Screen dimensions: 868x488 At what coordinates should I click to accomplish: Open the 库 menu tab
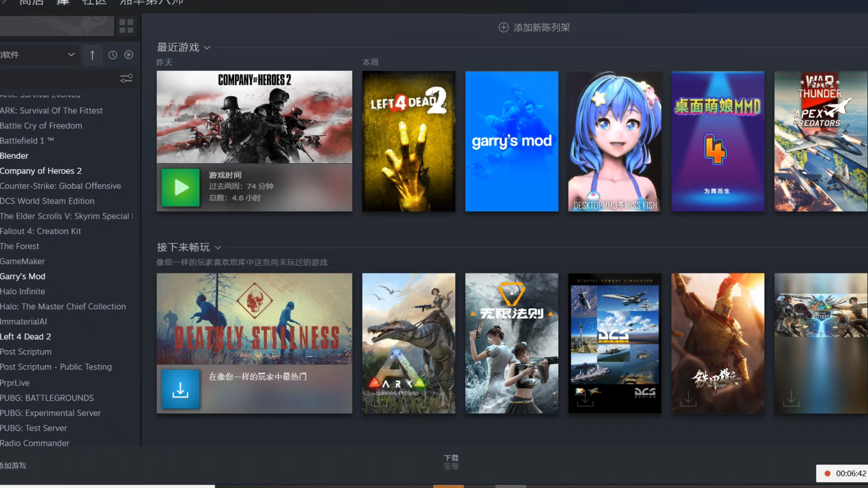point(63,3)
